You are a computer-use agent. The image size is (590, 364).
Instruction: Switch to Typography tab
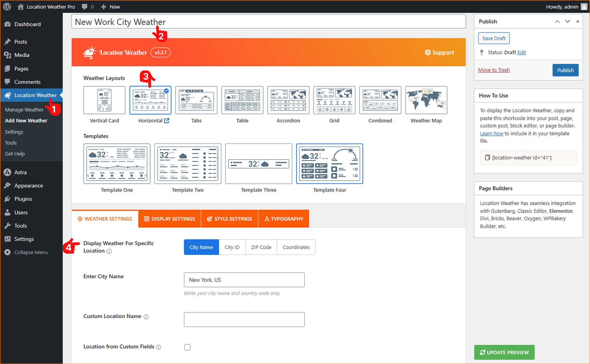(x=284, y=219)
